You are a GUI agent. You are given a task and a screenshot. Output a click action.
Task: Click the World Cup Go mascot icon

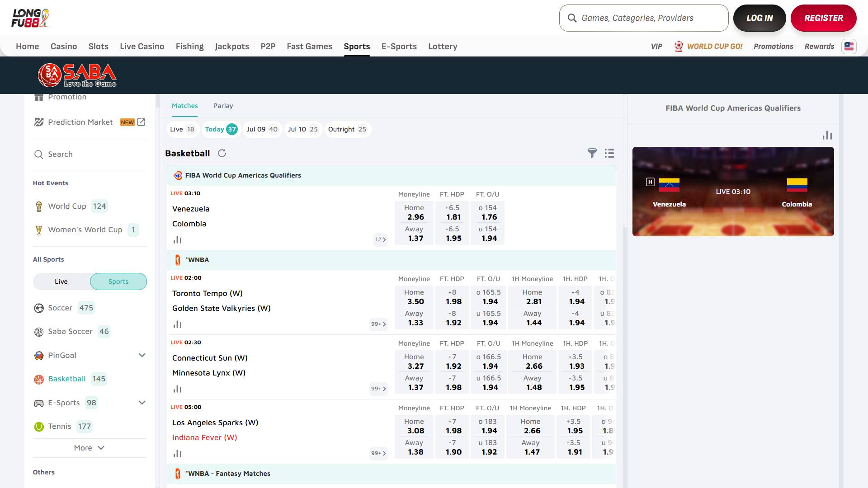679,47
